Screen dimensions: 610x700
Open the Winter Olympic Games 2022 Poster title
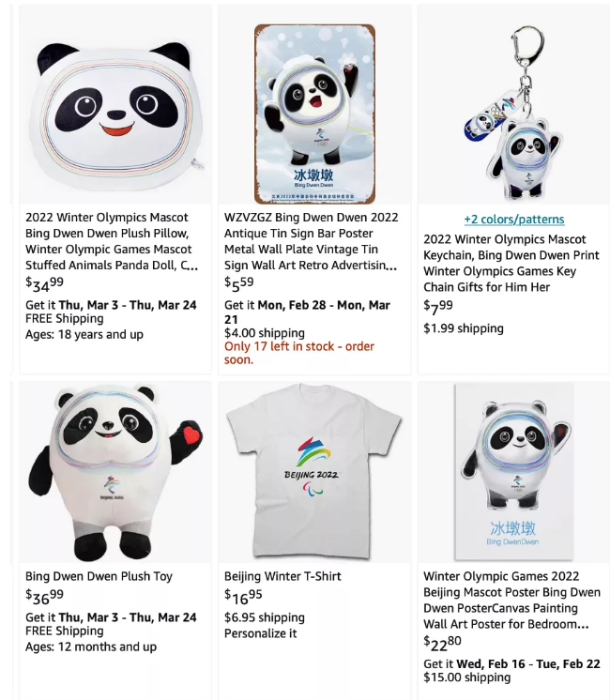coord(511,600)
